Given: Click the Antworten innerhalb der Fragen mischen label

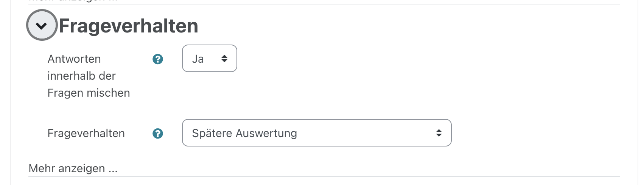Looking at the screenshot, I should [89, 76].
